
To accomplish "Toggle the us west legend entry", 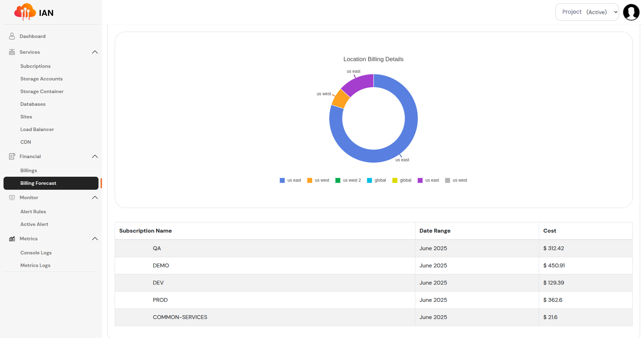I will (318, 180).
